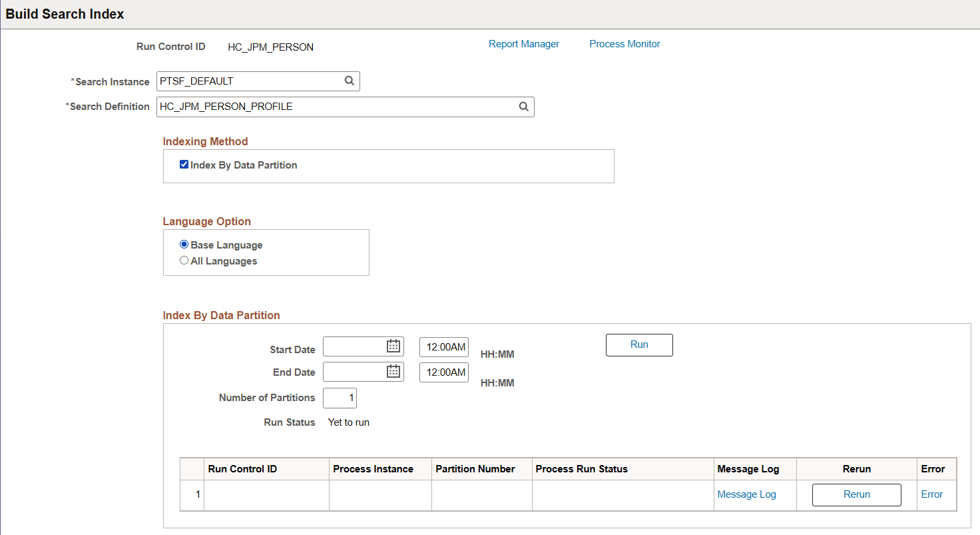The width and height of the screenshot is (980, 535).
Task: Click the Rerun button in the grid
Action: click(x=856, y=494)
